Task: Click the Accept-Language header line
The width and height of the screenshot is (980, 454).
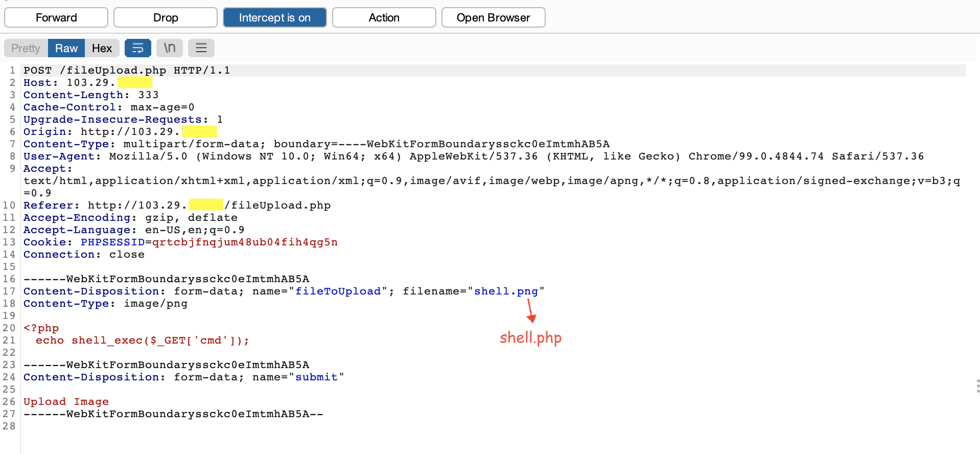Action: (134, 230)
